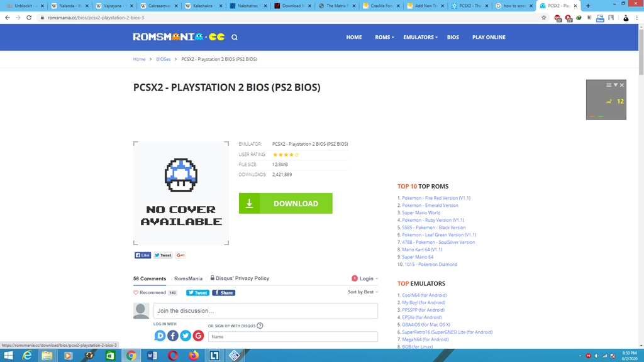Screen dimensions: 644x362
Task: Switch to the RomsMania Disqus tab
Action: coord(188,278)
